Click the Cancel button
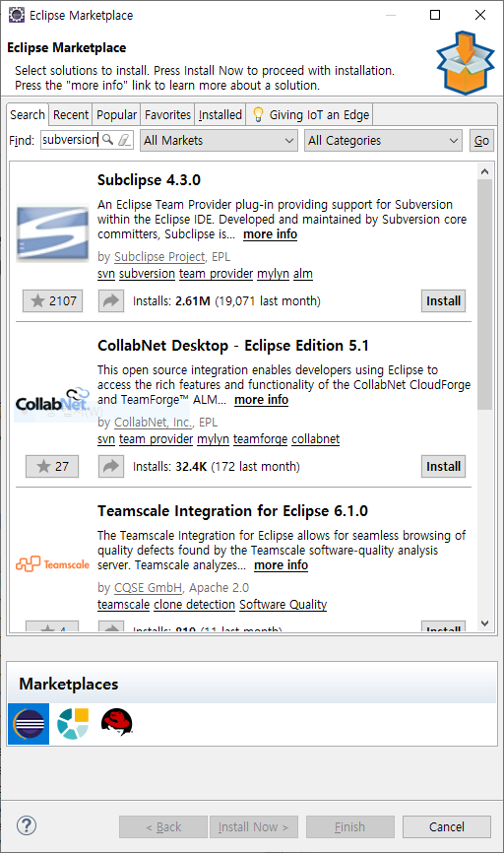Viewport: 504px width, 853px height. [x=446, y=826]
